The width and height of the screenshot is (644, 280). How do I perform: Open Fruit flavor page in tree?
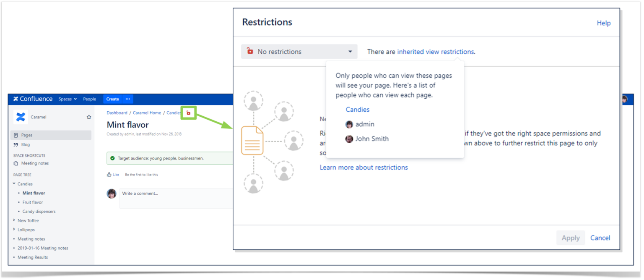33,202
